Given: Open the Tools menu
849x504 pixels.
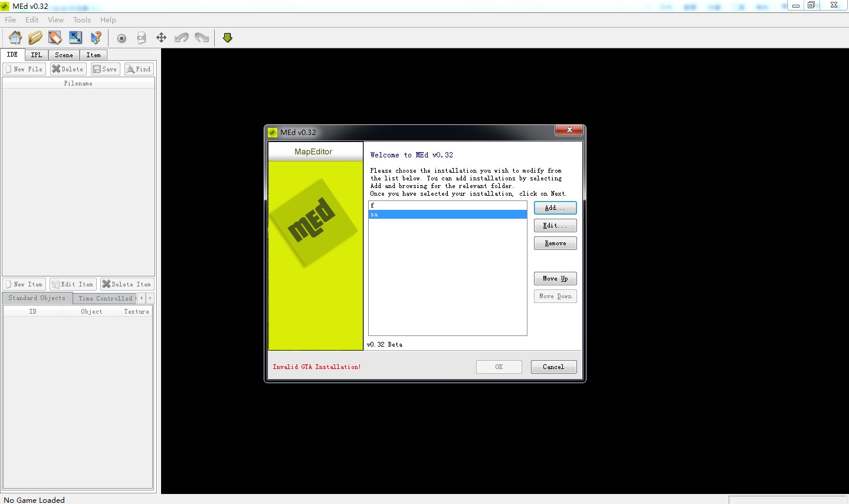Looking at the screenshot, I should coord(82,19).
